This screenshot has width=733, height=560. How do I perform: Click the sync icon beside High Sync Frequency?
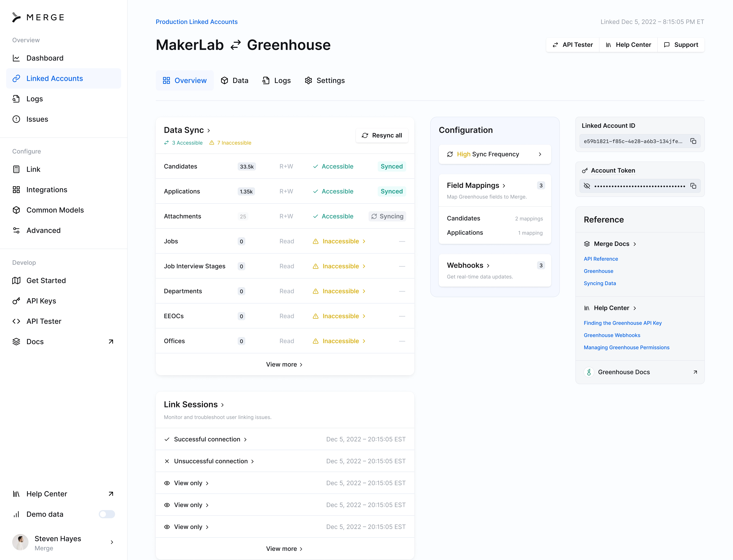(x=450, y=154)
